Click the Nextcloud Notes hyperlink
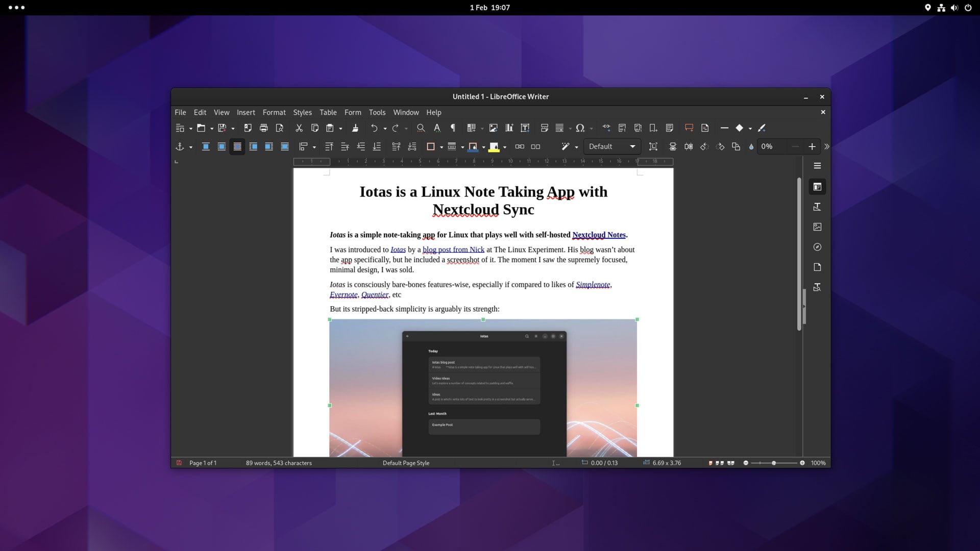This screenshot has height=551, width=980. point(599,235)
